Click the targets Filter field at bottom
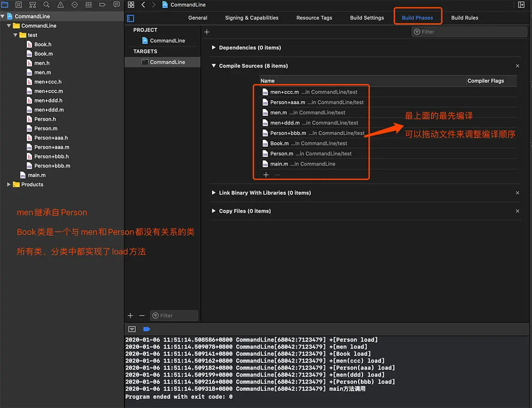The height and width of the screenshot is (408, 532). pyautogui.click(x=174, y=316)
